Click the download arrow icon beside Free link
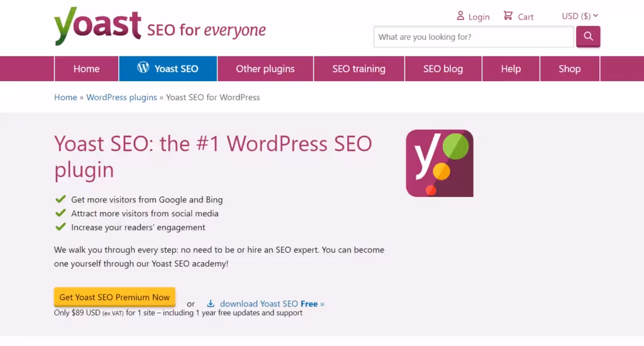644x346 pixels. (x=211, y=303)
